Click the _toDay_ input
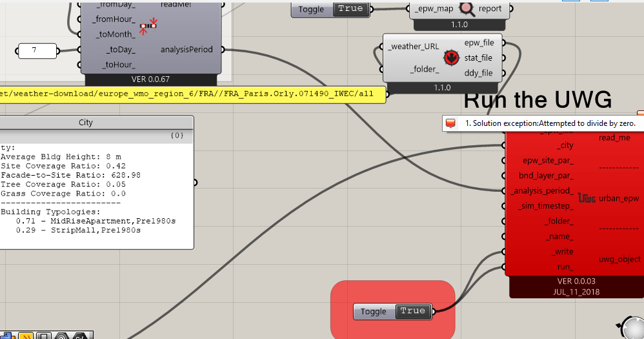 click(121, 50)
